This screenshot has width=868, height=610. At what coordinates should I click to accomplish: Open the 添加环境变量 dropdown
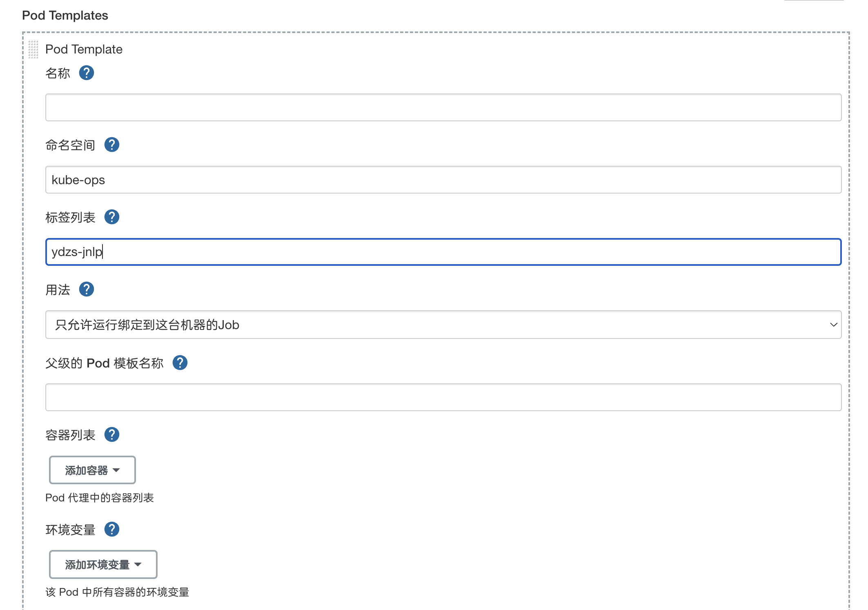[x=103, y=564]
